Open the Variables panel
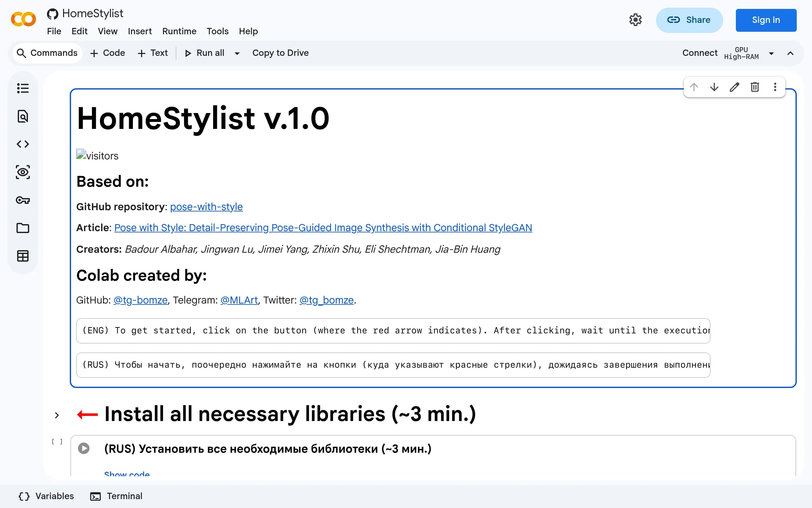Screen dimensions: 812x508 tap(46, 496)
